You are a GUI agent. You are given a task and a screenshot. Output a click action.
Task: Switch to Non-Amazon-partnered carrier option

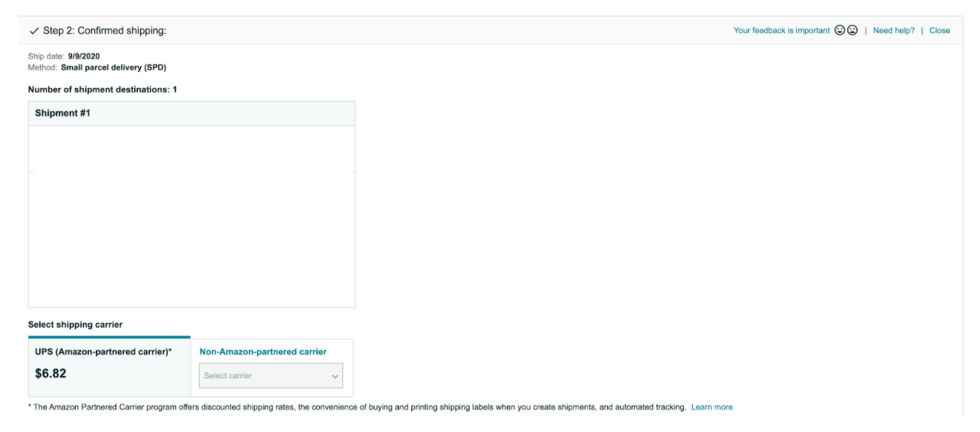click(263, 352)
